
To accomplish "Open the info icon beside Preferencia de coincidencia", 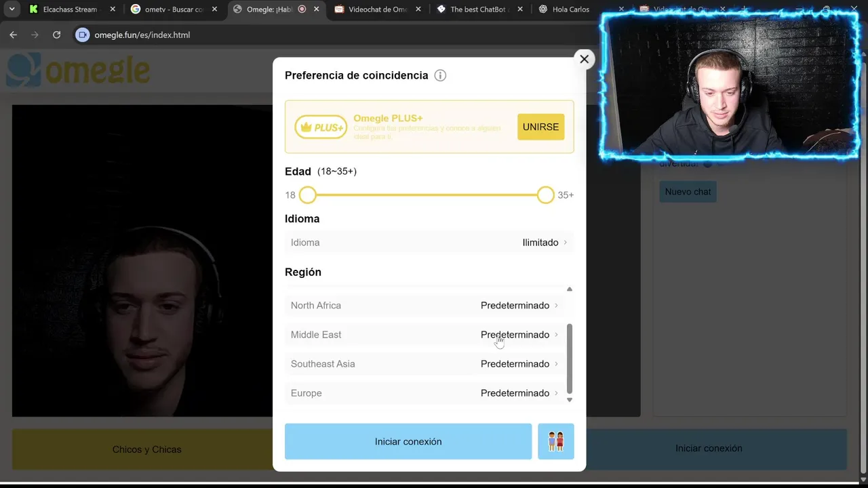I will tap(440, 75).
